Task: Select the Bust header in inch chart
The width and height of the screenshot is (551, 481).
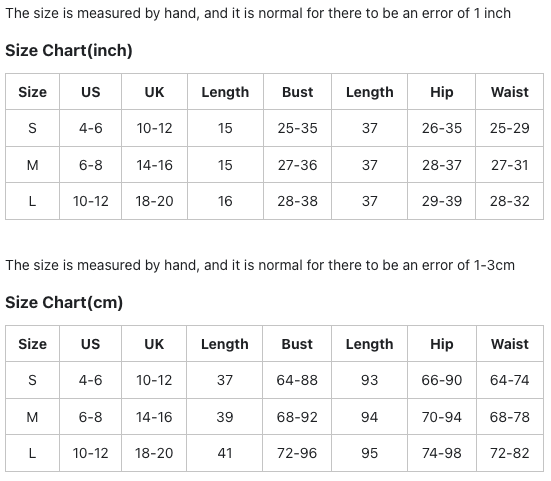Action: pyautogui.click(x=297, y=92)
